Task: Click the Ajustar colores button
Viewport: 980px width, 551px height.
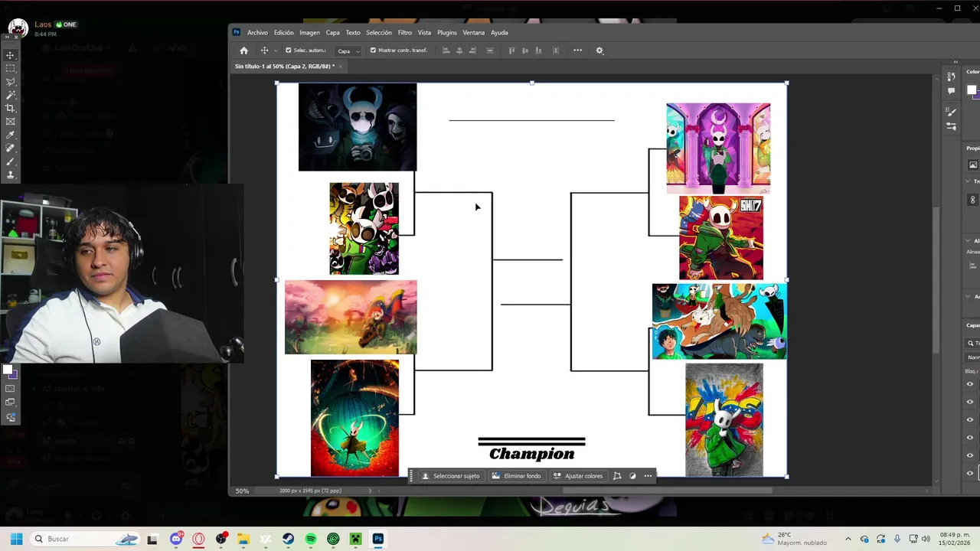Action: pos(578,476)
